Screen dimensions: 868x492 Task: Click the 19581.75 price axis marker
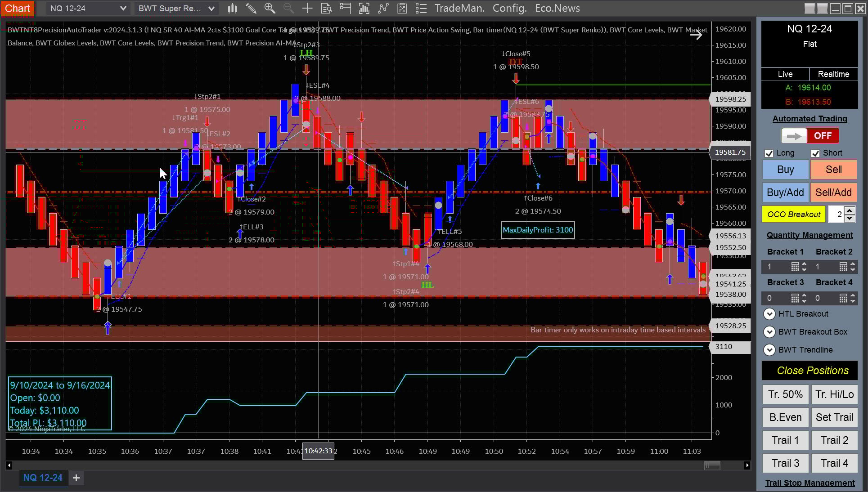[x=730, y=152]
